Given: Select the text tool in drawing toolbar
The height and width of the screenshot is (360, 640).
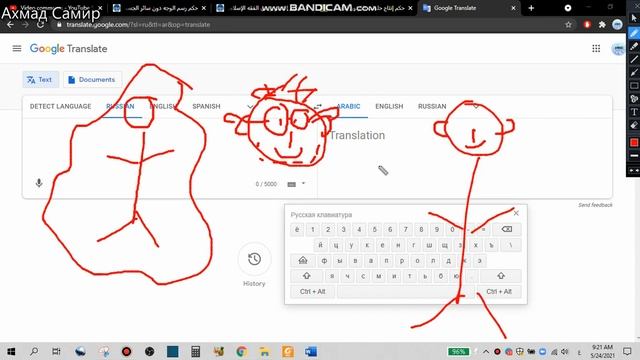Looking at the screenshot, I should (x=633, y=112).
